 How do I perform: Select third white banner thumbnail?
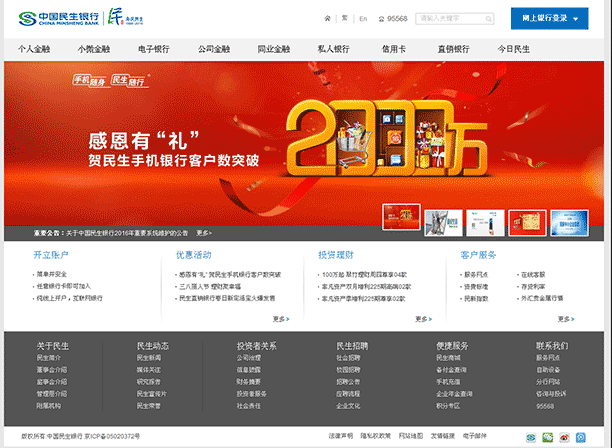pyautogui.click(x=486, y=223)
